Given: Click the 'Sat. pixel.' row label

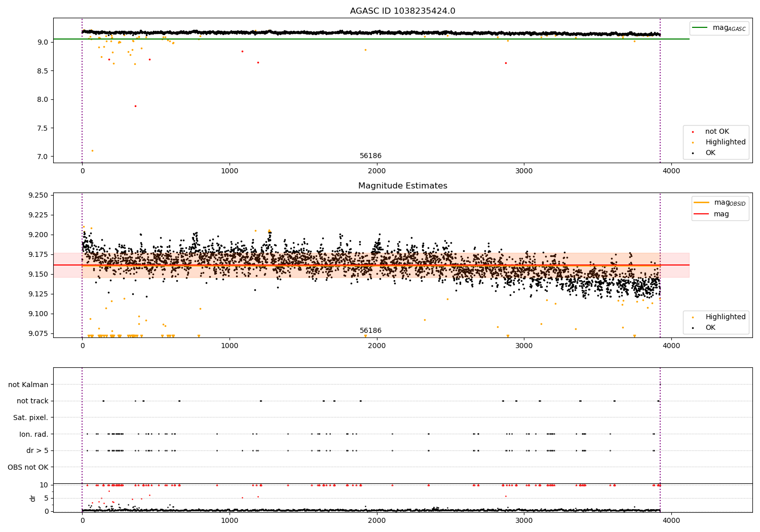Looking at the screenshot, I should coord(31,418).
